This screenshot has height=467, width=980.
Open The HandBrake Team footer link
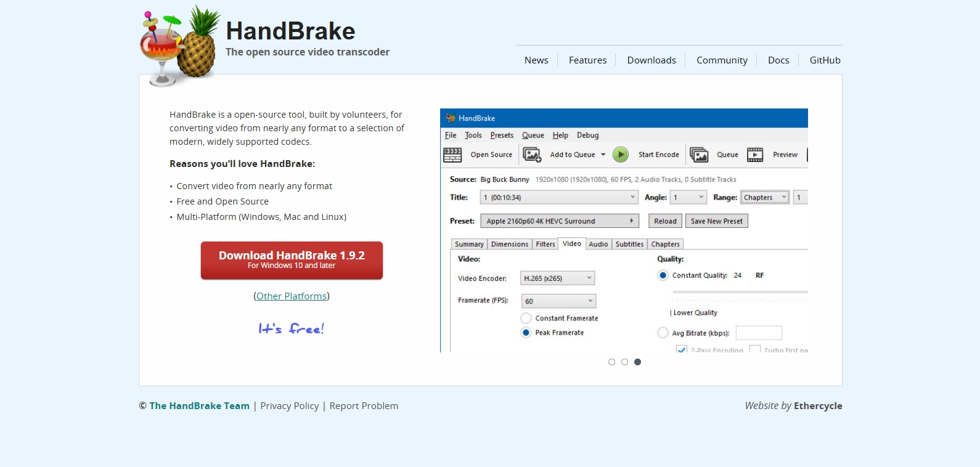click(x=200, y=406)
